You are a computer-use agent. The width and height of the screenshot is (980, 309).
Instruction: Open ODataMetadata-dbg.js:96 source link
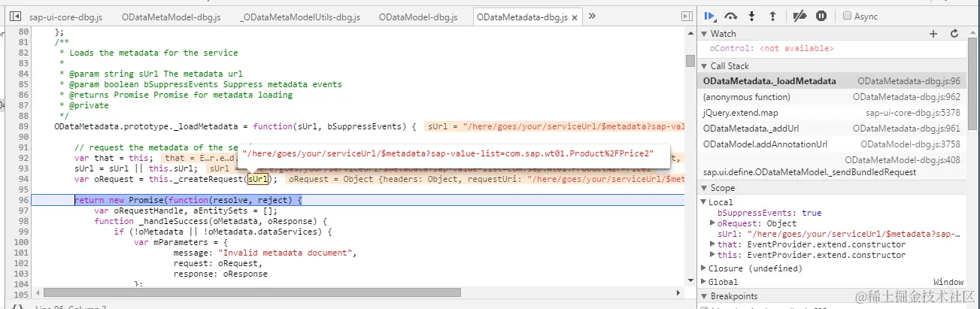(x=909, y=81)
